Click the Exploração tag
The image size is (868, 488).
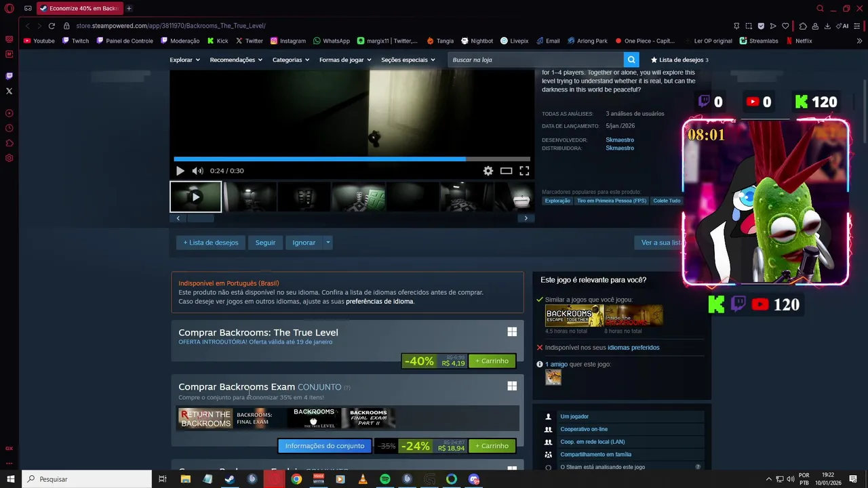click(x=557, y=201)
